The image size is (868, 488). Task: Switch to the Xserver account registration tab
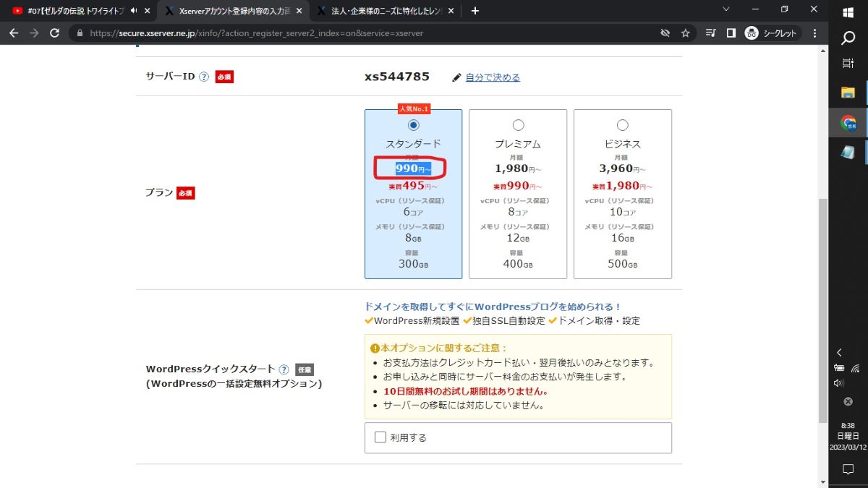pos(233,11)
